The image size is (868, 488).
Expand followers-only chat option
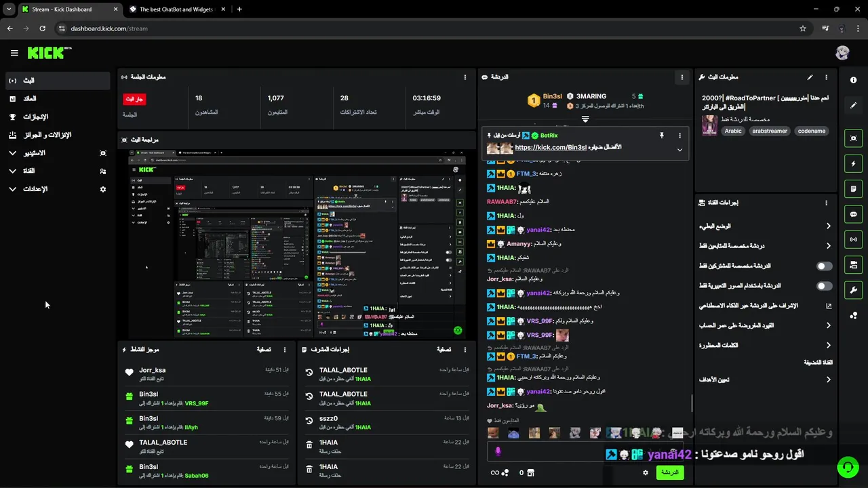(x=765, y=246)
